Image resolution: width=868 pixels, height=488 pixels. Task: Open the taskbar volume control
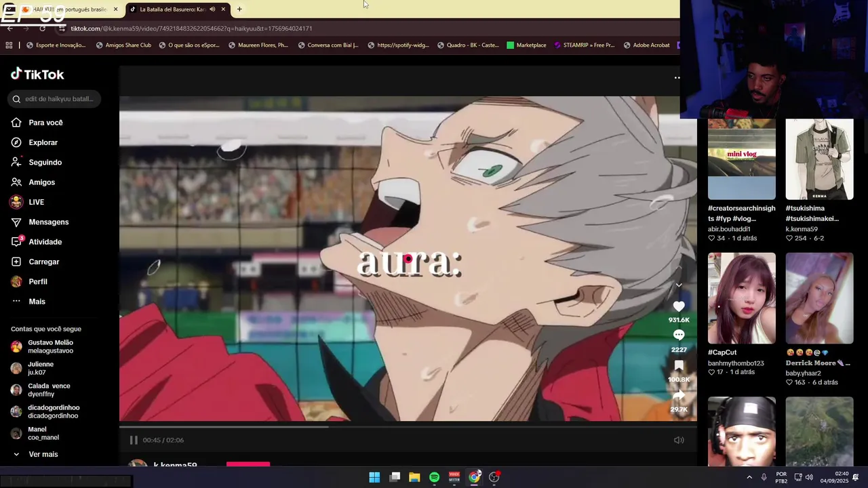coord(809,477)
